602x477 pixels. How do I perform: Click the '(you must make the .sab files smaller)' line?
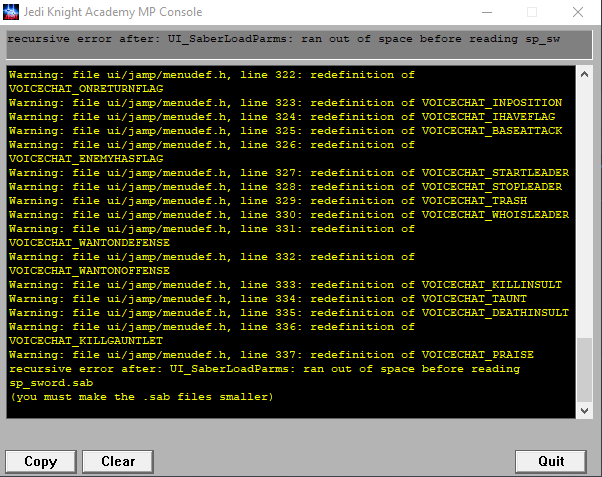(140, 397)
